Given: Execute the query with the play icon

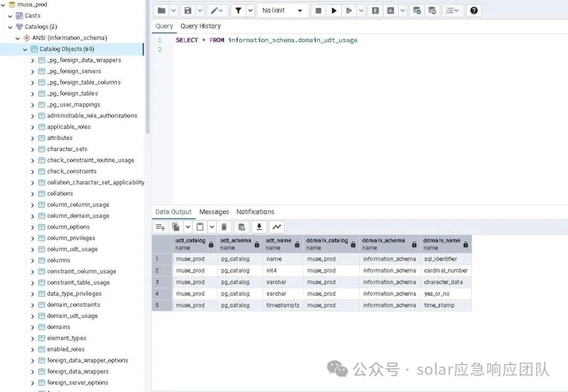Looking at the screenshot, I should 334,11.
